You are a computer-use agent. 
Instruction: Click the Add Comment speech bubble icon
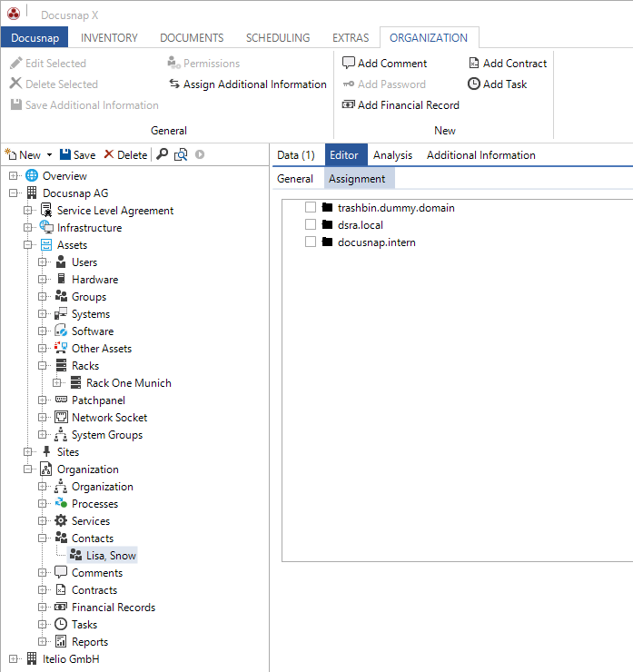point(349,63)
